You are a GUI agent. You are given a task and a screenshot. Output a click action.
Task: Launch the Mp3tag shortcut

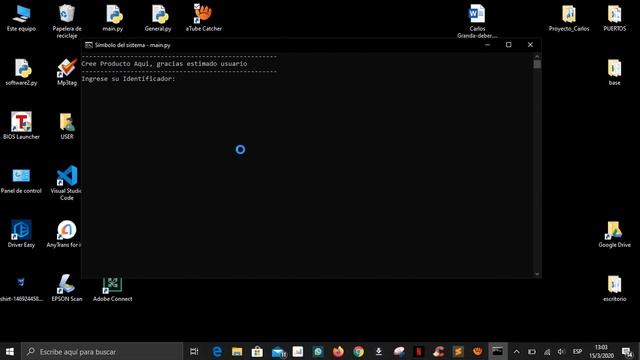[67, 72]
